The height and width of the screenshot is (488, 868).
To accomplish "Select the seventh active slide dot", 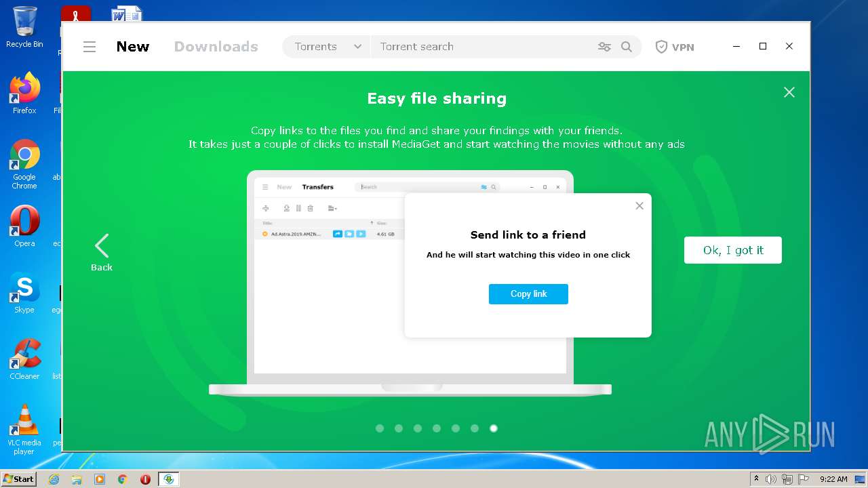I will click(x=494, y=428).
